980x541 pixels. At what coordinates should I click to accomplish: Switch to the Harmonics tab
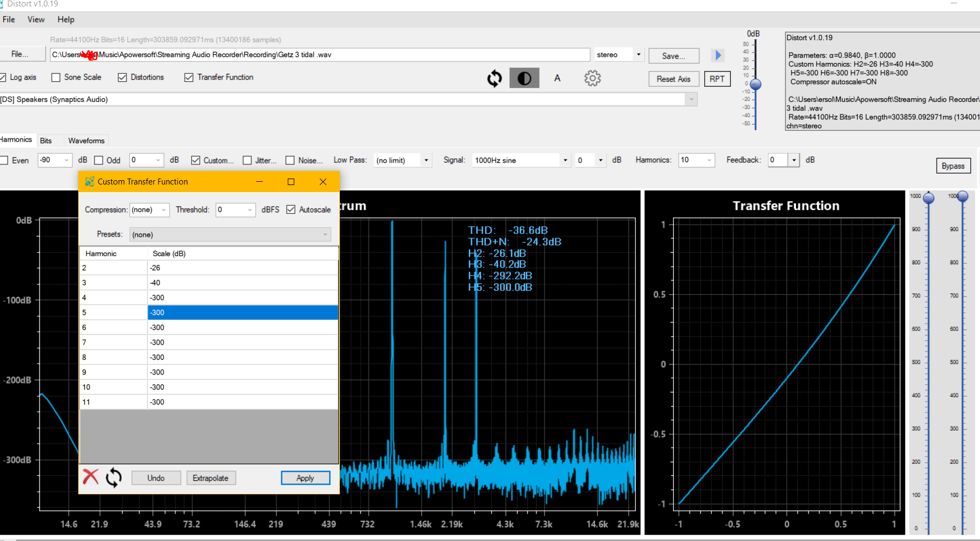click(16, 139)
